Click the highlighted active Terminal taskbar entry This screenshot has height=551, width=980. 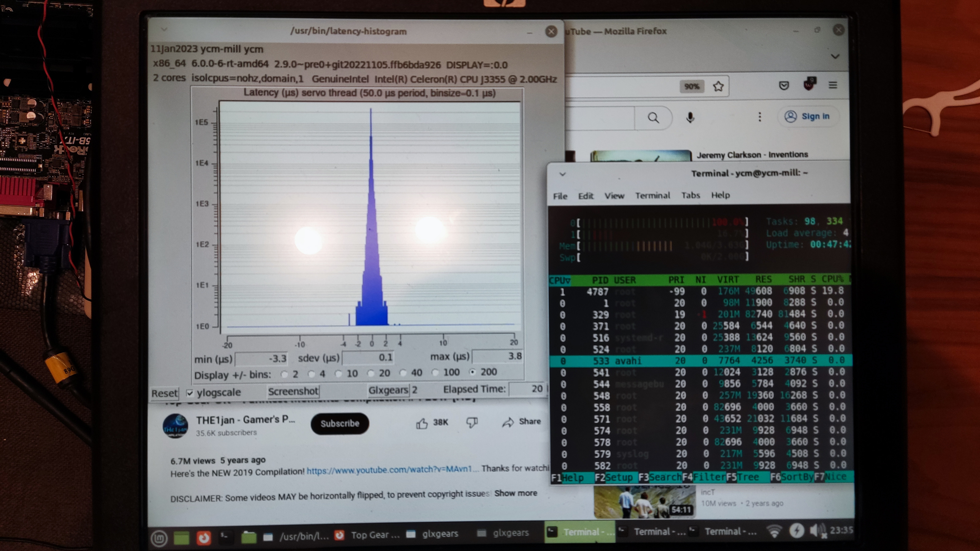coord(580,532)
